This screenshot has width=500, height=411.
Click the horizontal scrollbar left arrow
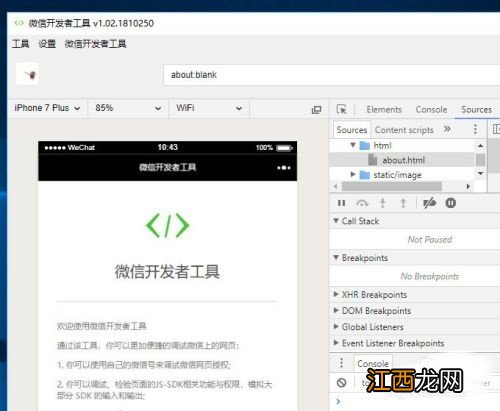(336, 186)
